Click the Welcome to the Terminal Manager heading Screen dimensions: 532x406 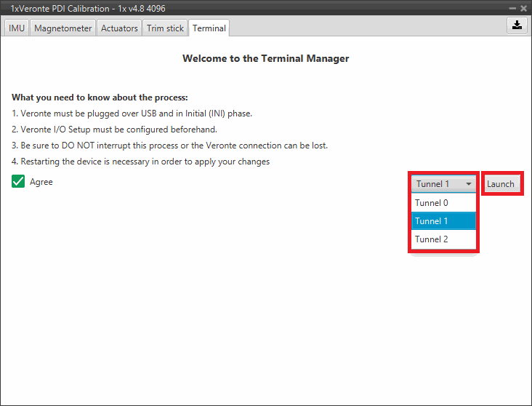(265, 58)
